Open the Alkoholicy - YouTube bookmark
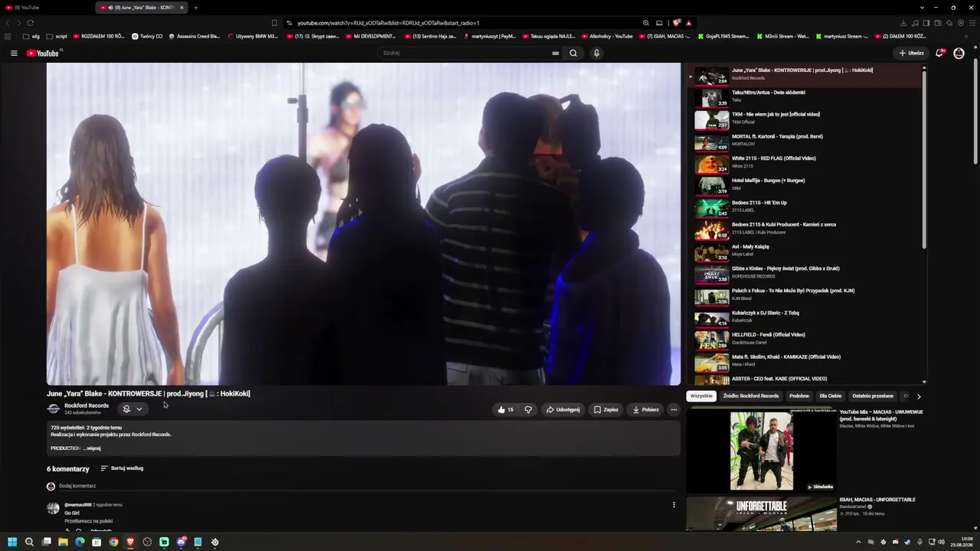 click(607, 36)
